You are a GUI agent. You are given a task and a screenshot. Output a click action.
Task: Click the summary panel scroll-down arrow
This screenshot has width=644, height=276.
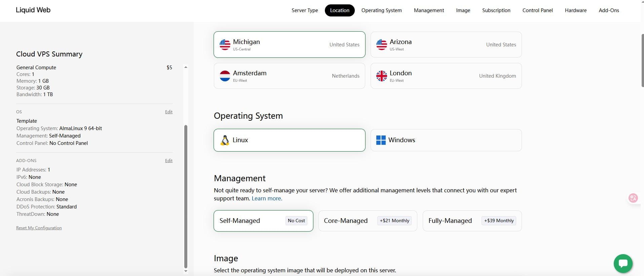pyautogui.click(x=186, y=271)
